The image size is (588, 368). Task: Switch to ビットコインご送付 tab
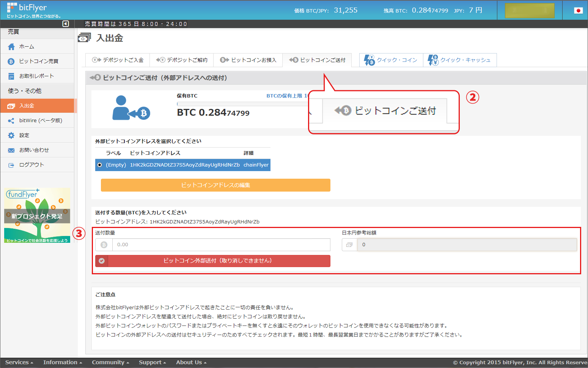click(x=317, y=60)
